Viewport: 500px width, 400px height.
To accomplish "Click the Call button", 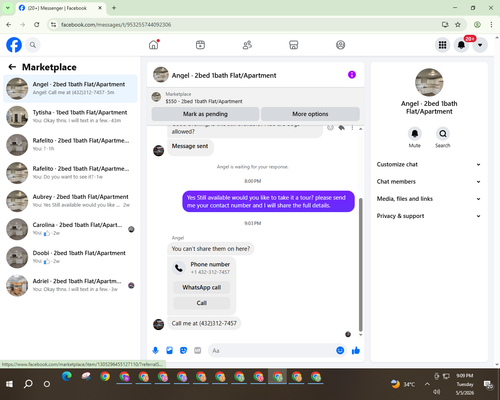I will 202,303.
